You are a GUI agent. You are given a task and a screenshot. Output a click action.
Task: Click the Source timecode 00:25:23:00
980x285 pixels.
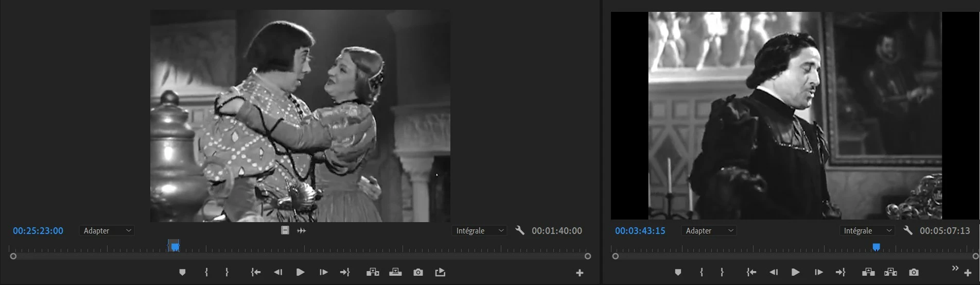[x=38, y=231]
